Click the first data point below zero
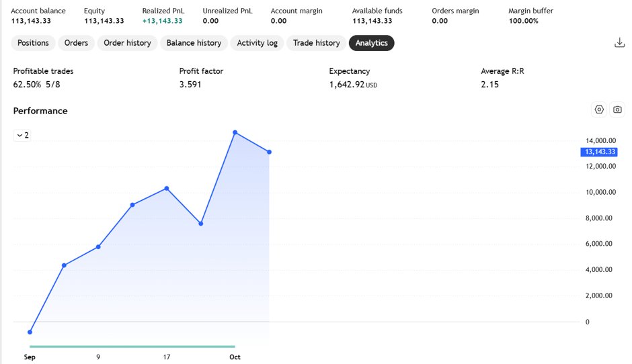 click(x=30, y=332)
